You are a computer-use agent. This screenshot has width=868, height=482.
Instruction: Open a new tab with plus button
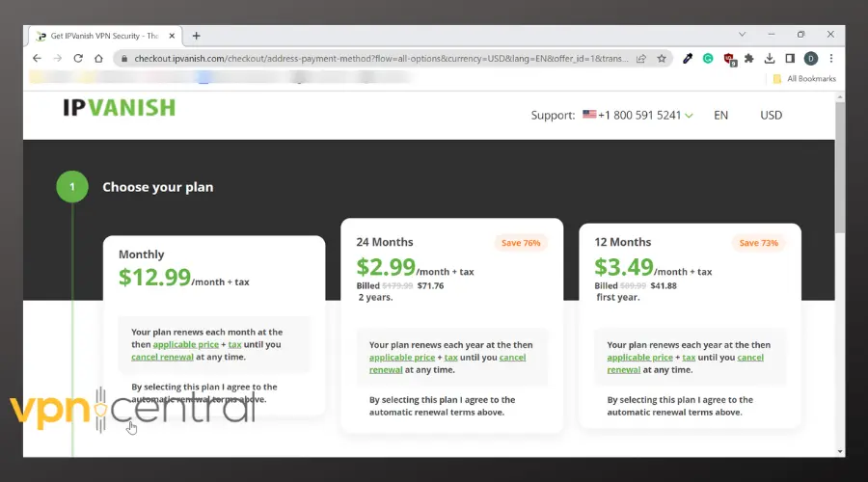tap(196, 36)
